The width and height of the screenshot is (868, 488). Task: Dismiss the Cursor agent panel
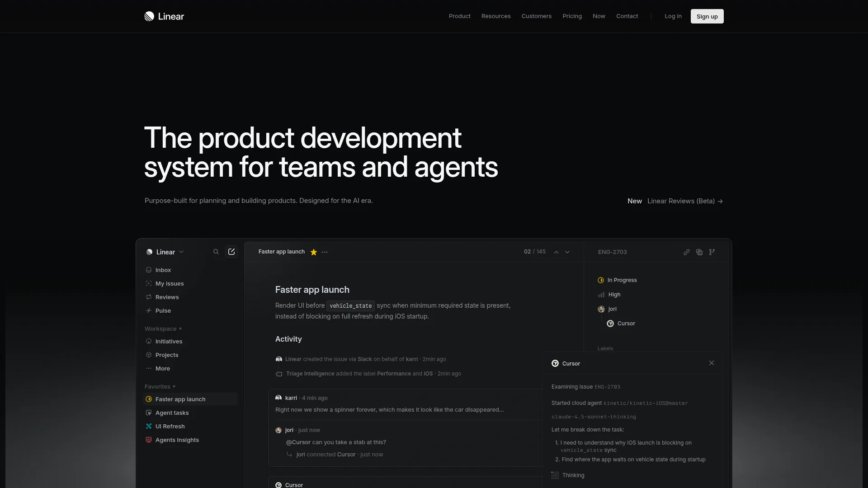click(x=711, y=363)
